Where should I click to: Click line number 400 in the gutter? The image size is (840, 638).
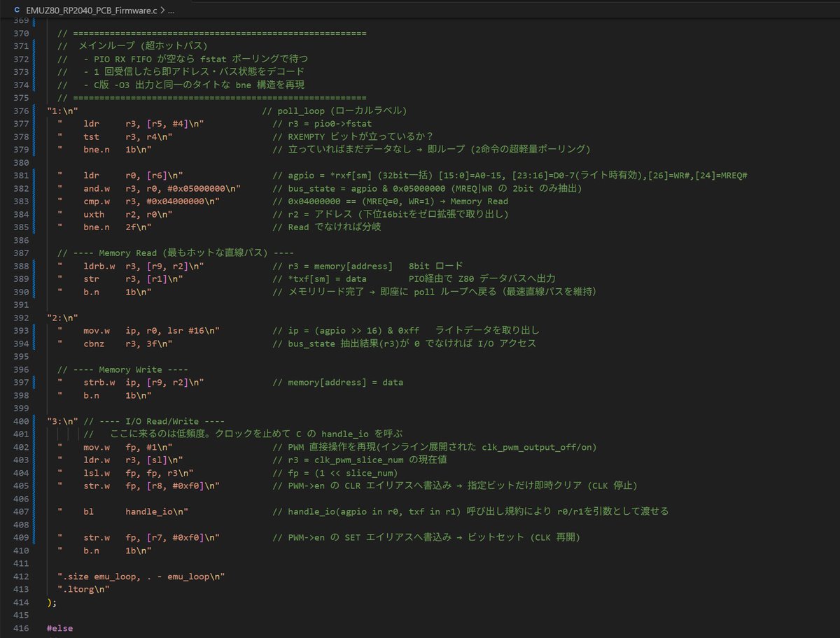tap(21, 421)
